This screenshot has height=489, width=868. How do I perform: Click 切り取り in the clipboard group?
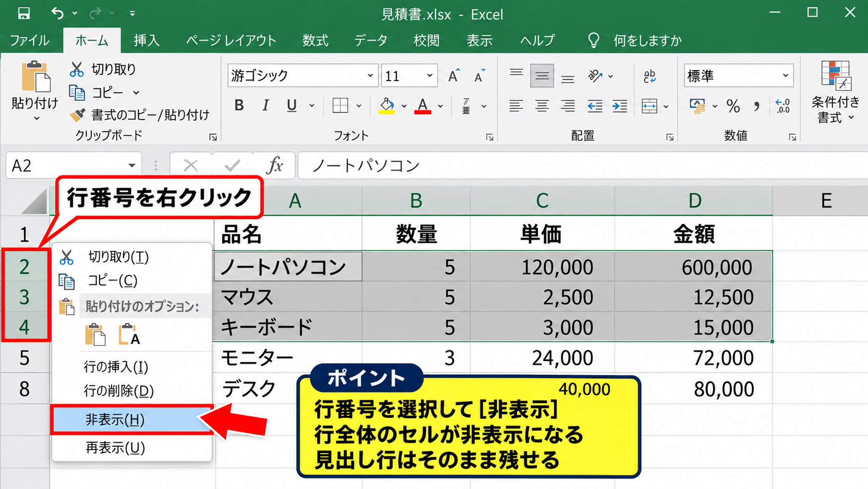tap(103, 69)
